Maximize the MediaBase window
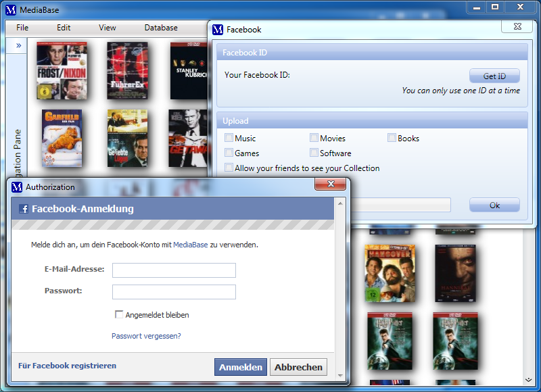This screenshot has height=392, width=541. tap(495, 7)
